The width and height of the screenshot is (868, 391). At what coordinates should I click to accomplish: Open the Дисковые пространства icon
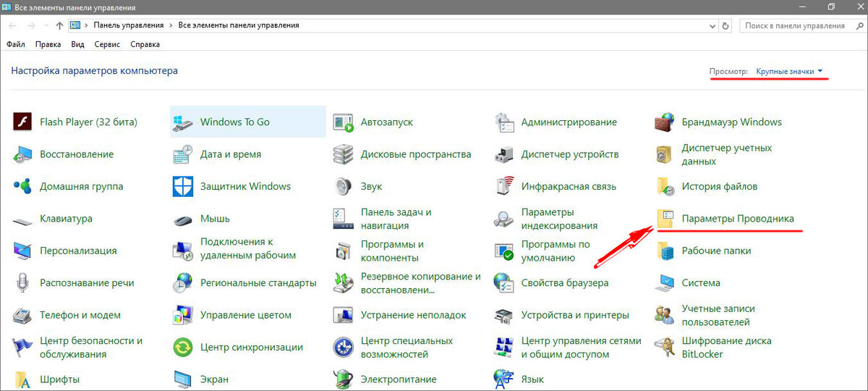[343, 154]
